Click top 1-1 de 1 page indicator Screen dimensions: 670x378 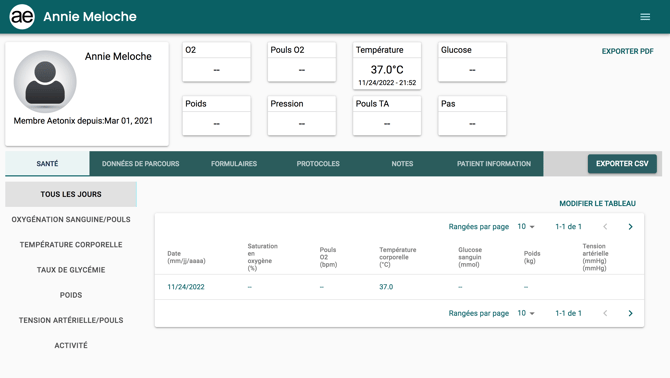568,227
